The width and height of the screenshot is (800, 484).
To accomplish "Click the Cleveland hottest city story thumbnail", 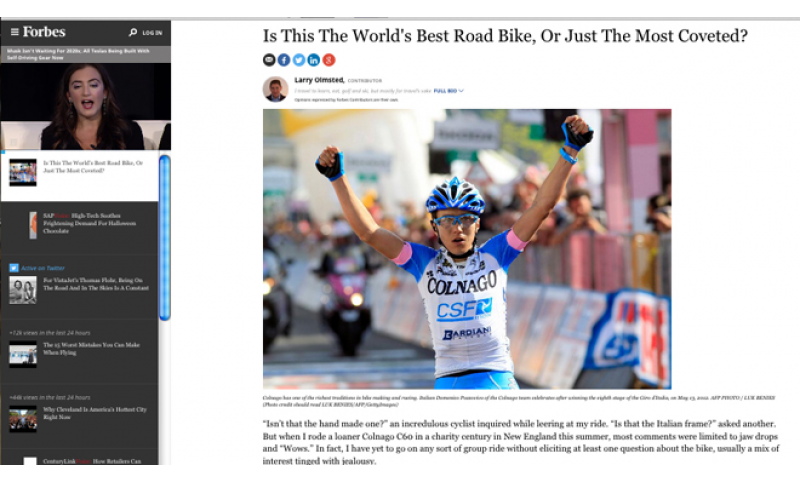I will (x=23, y=419).
